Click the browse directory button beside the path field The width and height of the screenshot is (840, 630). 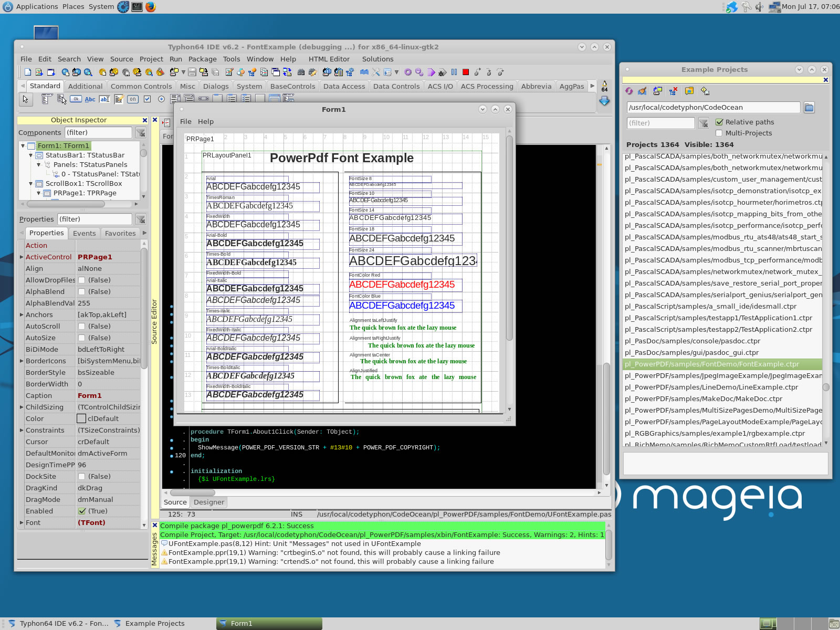click(x=809, y=108)
